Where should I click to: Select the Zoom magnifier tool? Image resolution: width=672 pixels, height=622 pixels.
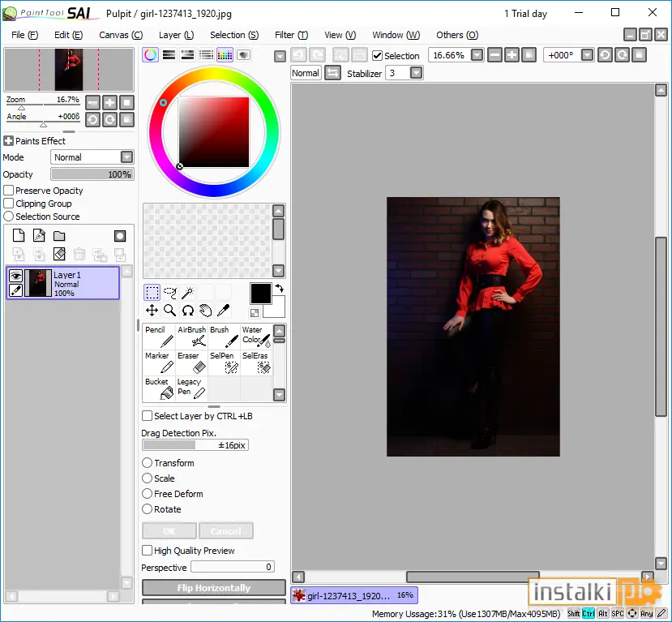point(170,311)
